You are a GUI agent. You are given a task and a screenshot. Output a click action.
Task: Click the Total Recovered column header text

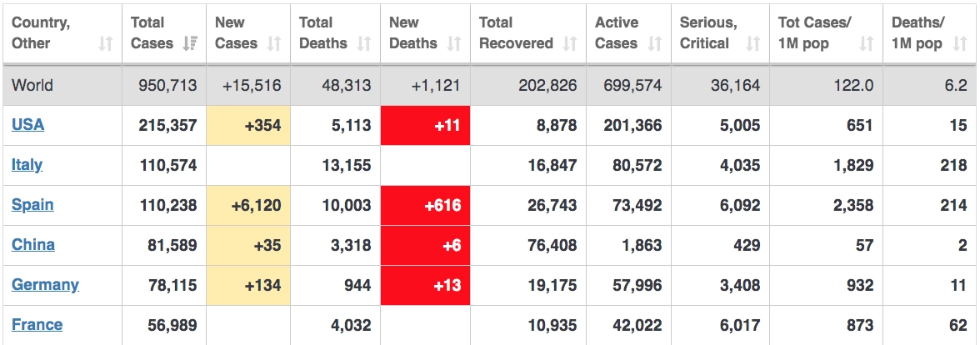click(516, 33)
